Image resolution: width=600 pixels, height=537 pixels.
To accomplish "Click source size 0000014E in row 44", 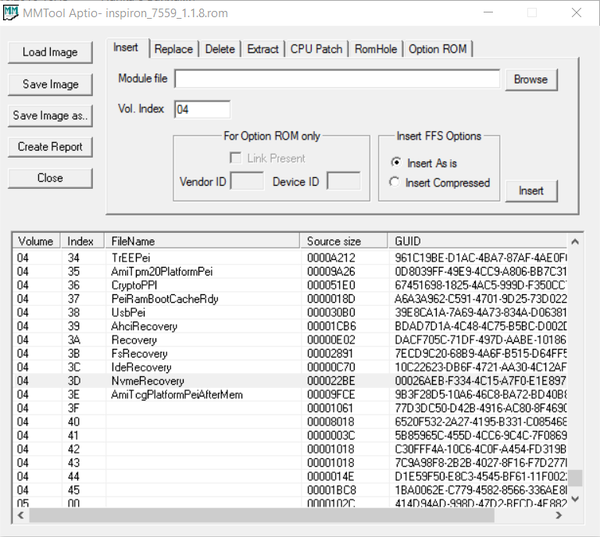I will click(331, 477).
